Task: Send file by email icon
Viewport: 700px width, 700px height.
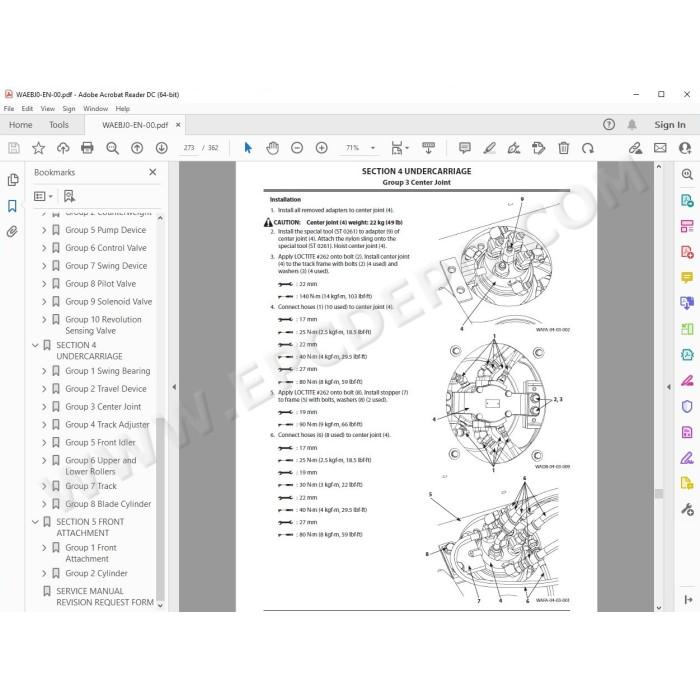Action: pos(660,148)
